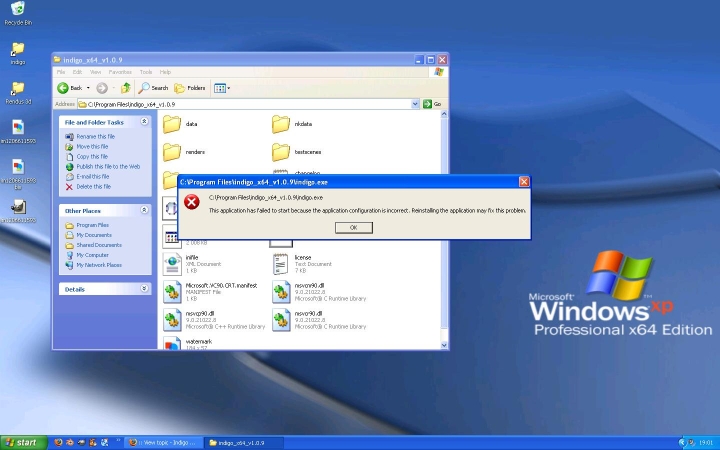Open My Documents under Other Places
Screen dimensions: 720x450
tap(94, 235)
